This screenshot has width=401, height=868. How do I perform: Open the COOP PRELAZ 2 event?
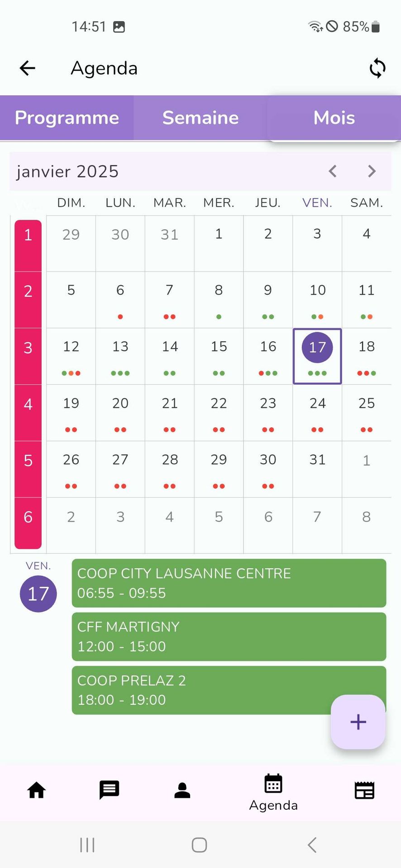click(x=199, y=690)
